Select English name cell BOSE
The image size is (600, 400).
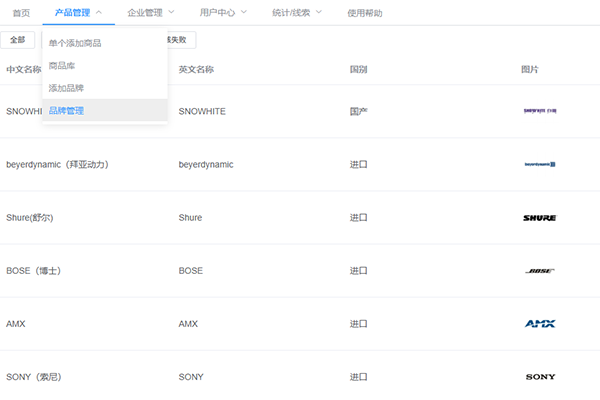(x=191, y=271)
